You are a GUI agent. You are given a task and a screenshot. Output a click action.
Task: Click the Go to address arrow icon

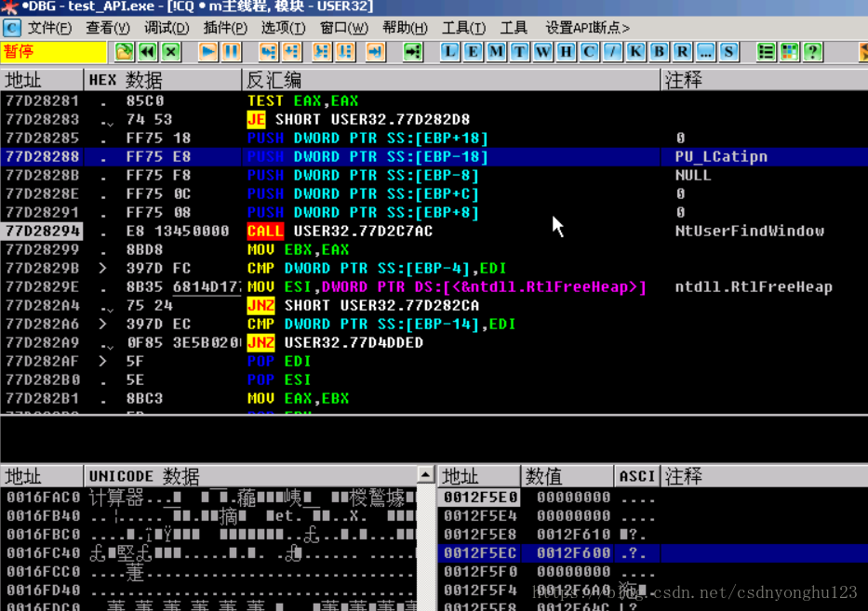point(412,52)
